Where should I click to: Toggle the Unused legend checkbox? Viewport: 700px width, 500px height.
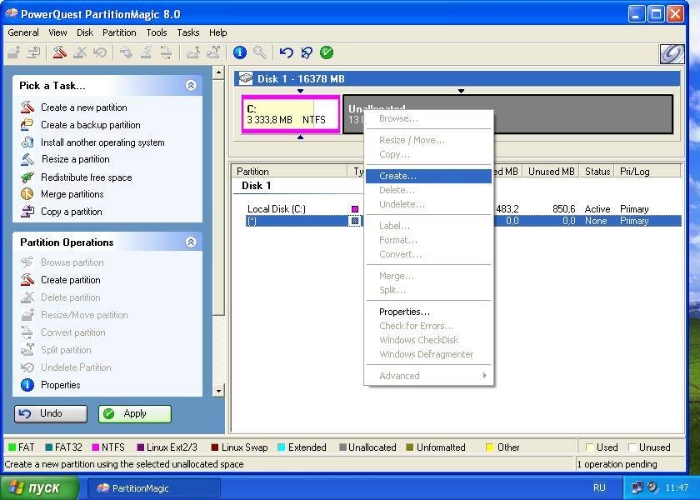point(631,447)
